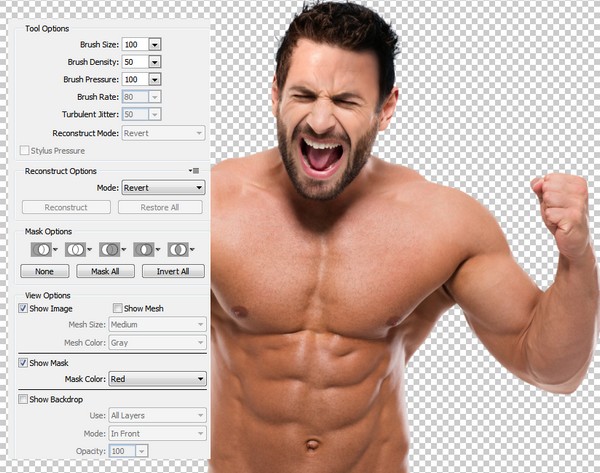Open the Brush Size dropdown arrow
Viewport: 600px width, 473px height.
pos(155,44)
